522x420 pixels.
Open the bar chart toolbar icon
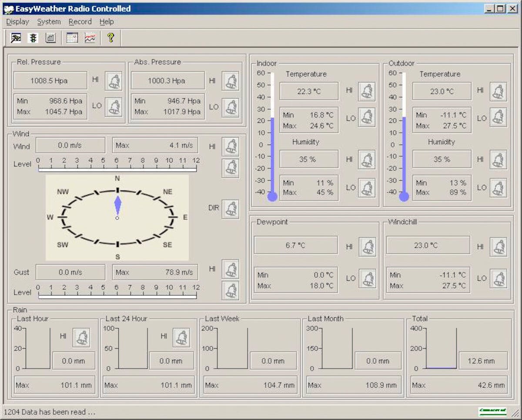[50, 38]
